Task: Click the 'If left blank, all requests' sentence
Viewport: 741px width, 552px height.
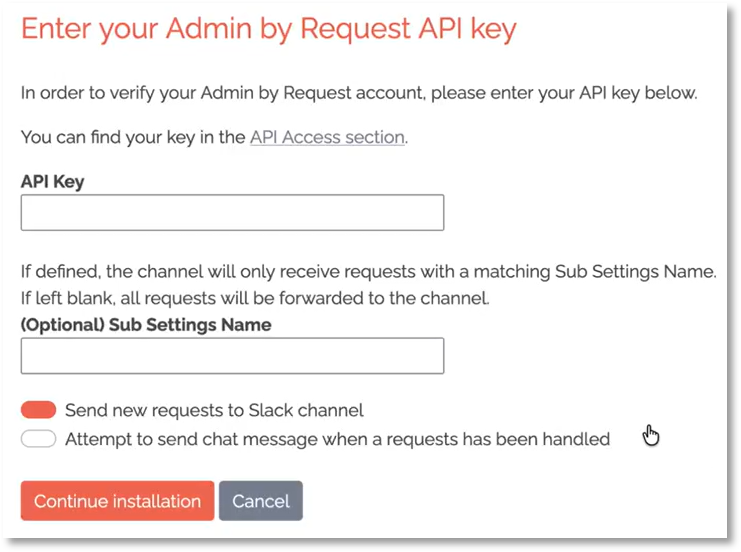Action: (x=255, y=298)
